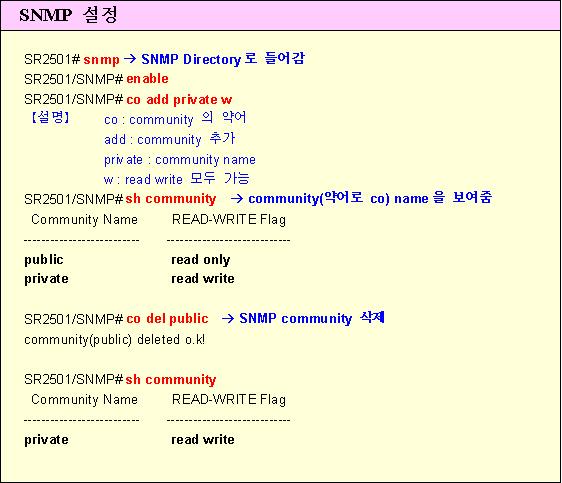Click the 'SNMP 설정' title heading
Viewport: 562px width, 483px height.
[x=68, y=15]
